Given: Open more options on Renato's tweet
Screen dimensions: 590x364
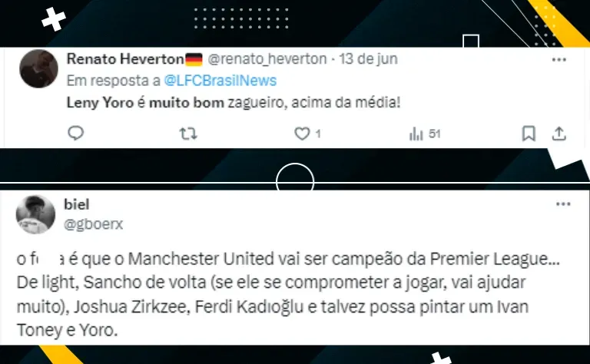Looking at the screenshot, I should click(x=559, y=60).
